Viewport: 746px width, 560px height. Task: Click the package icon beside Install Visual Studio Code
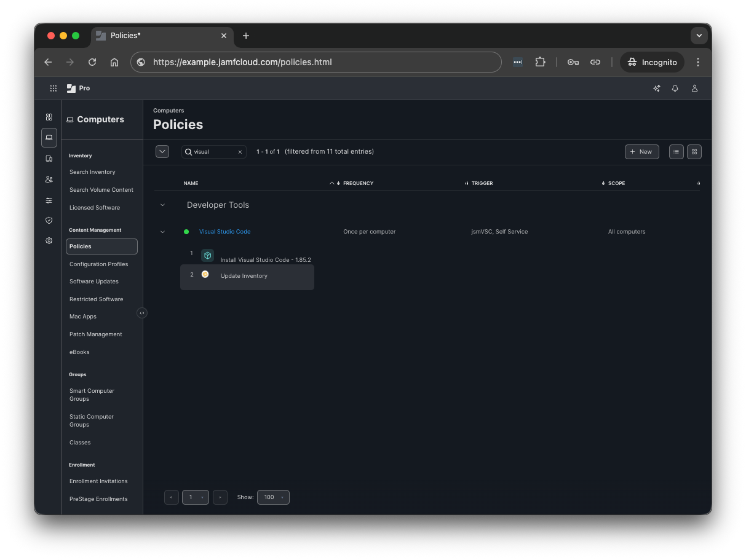click(208, 256)
